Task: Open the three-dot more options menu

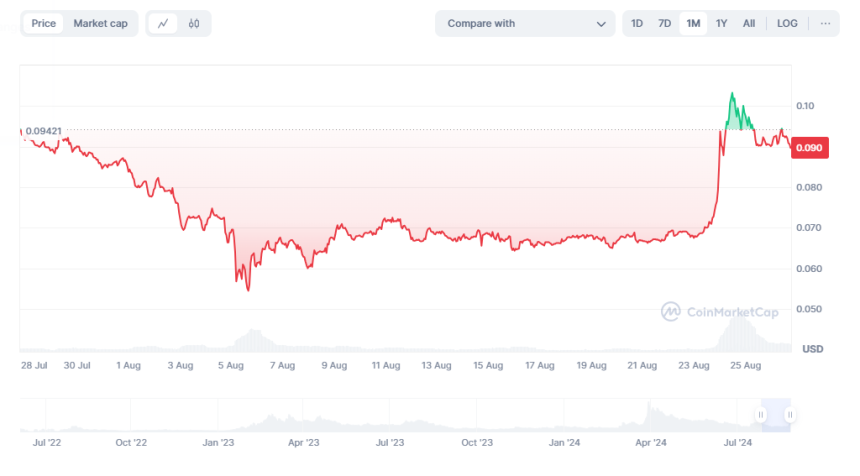Action: [825, 23]
